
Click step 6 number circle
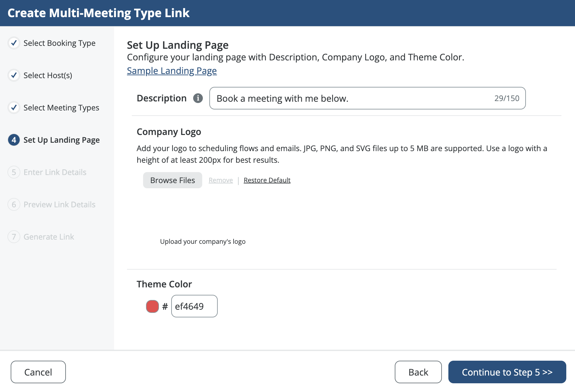(14, 204)
